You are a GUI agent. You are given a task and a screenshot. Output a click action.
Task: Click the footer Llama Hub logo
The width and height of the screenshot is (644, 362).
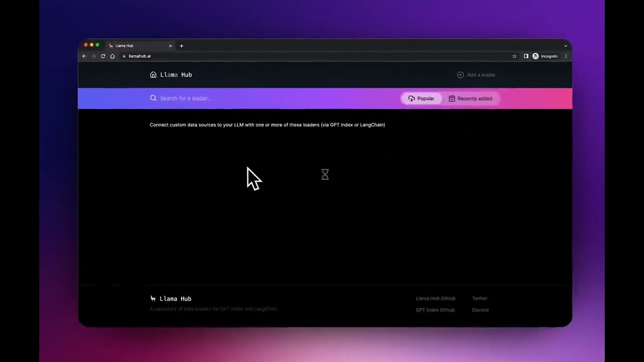[x=171, y=299]
